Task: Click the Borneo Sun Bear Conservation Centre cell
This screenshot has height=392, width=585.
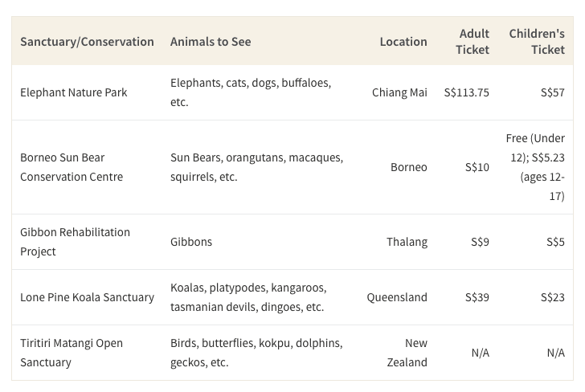Action: tap(72, 167)
